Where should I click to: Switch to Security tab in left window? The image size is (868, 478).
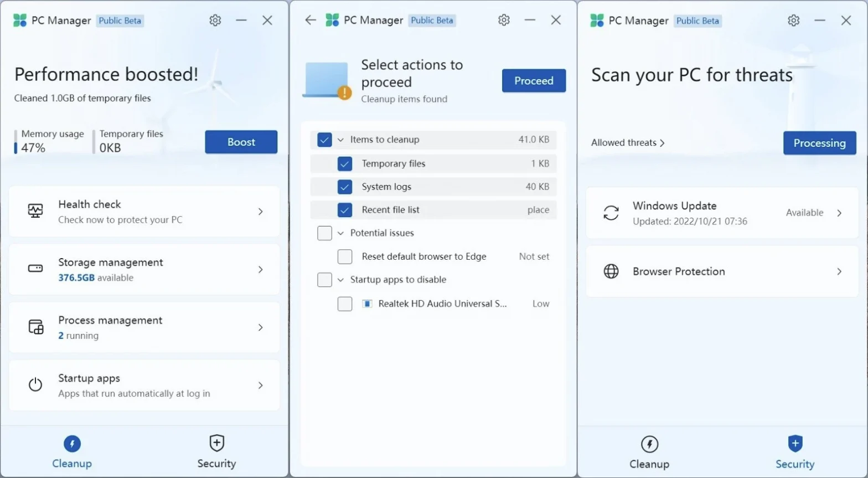click(216, 451)
